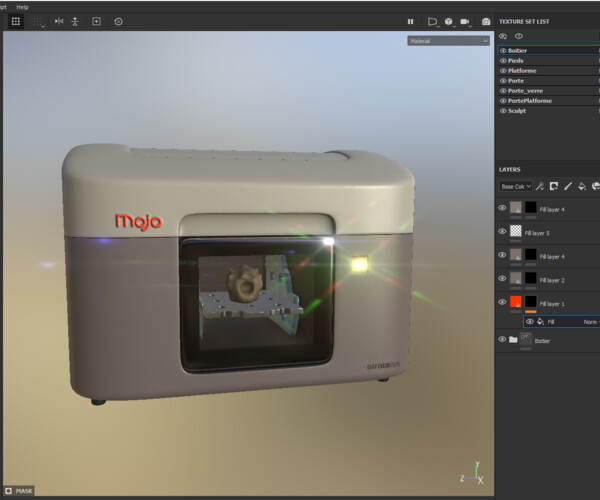This screenshot has width=600, height=500.
Task: Toggle visibility of Fill layer 1
Action: (502, 302)
